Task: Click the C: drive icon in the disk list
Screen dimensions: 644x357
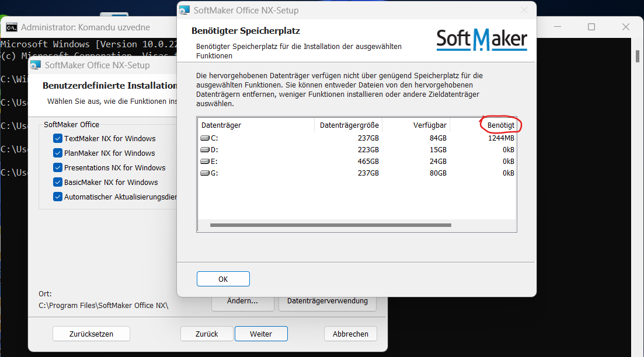Action: [x=205, y=138]
